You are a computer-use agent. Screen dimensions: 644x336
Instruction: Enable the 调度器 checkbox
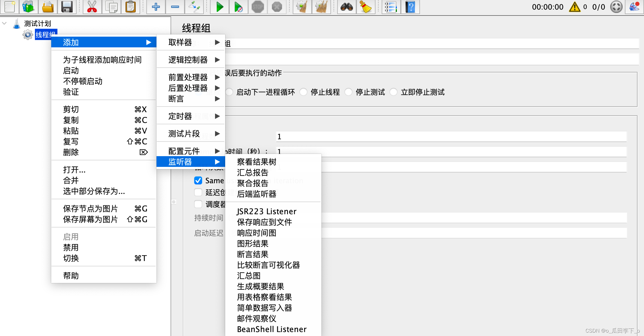[198, 204]
